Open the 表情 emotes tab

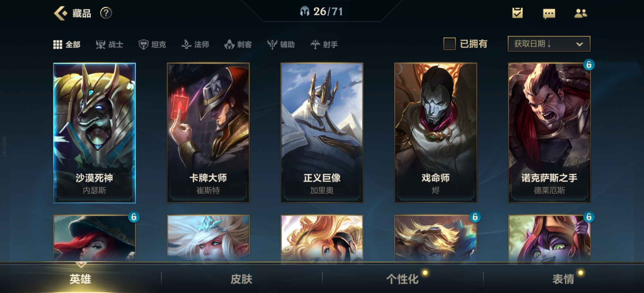click(x=563, y=279)
